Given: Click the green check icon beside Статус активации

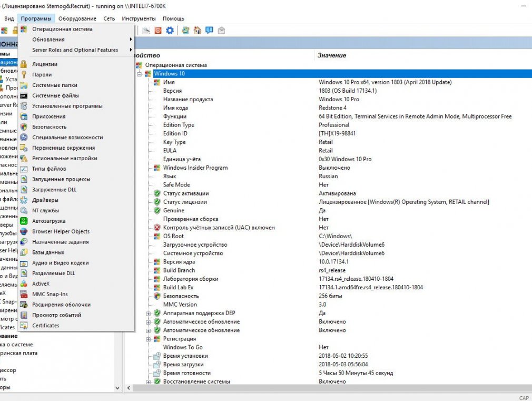Looking at the screenshot, I should point(157,193).
